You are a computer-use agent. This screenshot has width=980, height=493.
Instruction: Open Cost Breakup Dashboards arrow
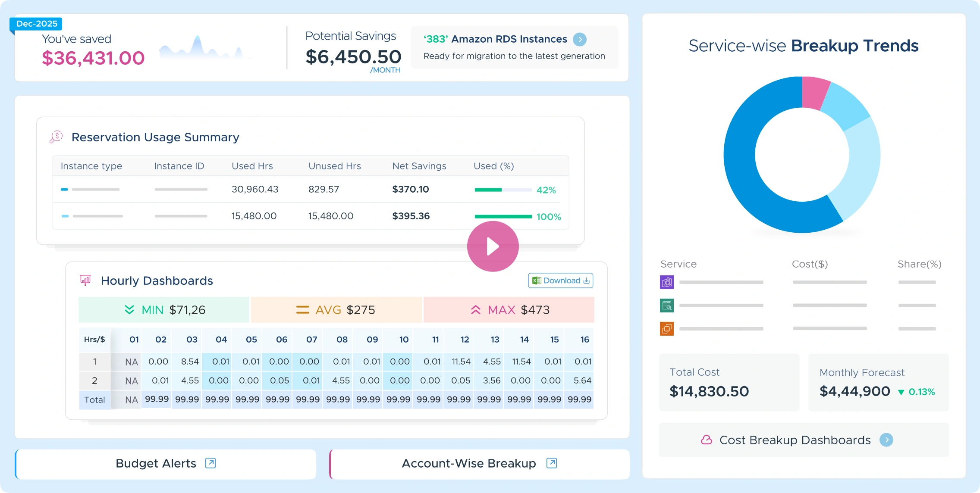[886, 440]
